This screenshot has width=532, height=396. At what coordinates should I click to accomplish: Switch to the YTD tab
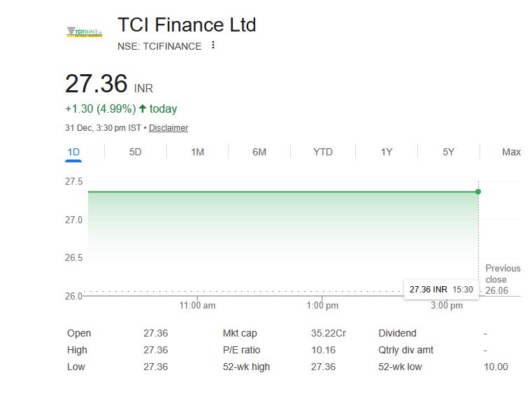click(x=323, y=152)
